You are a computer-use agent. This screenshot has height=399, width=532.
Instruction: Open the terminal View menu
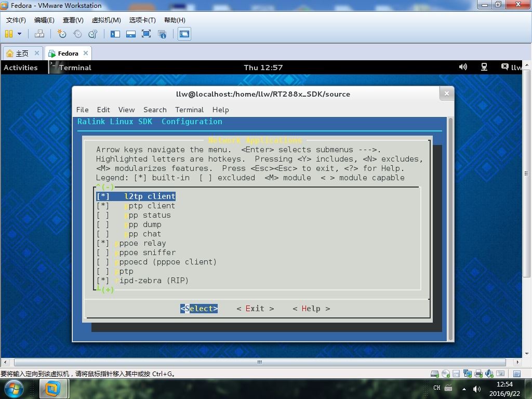127,110
